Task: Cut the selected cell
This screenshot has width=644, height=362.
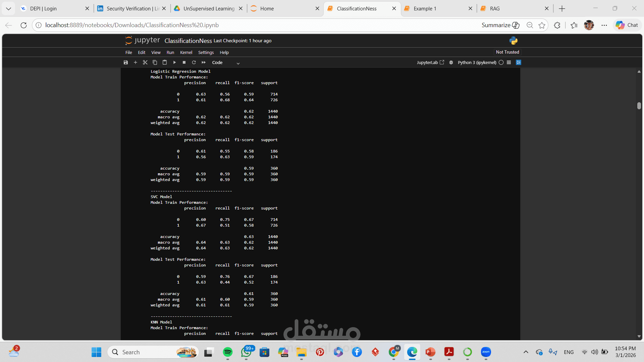Action: pyautogui.click(x=145, y=62)
